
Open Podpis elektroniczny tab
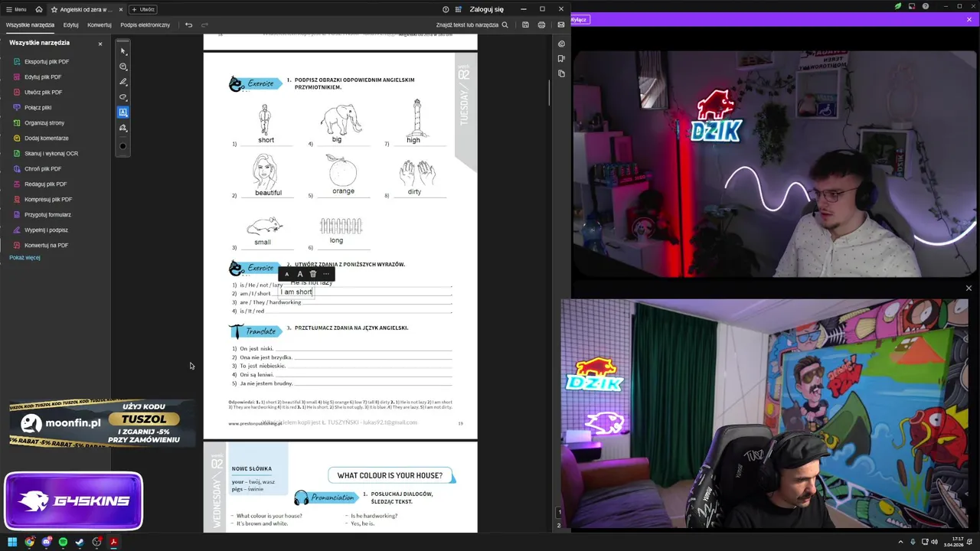[x=145, y=24]
